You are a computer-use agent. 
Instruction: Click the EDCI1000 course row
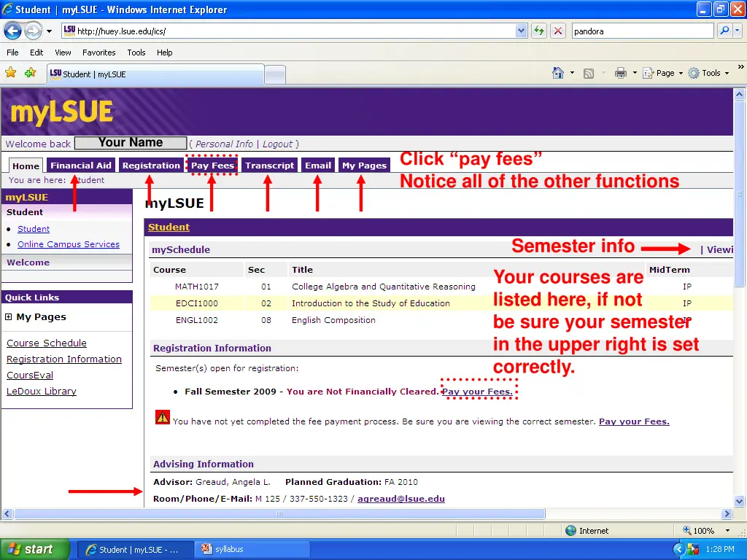coord(441,303)
